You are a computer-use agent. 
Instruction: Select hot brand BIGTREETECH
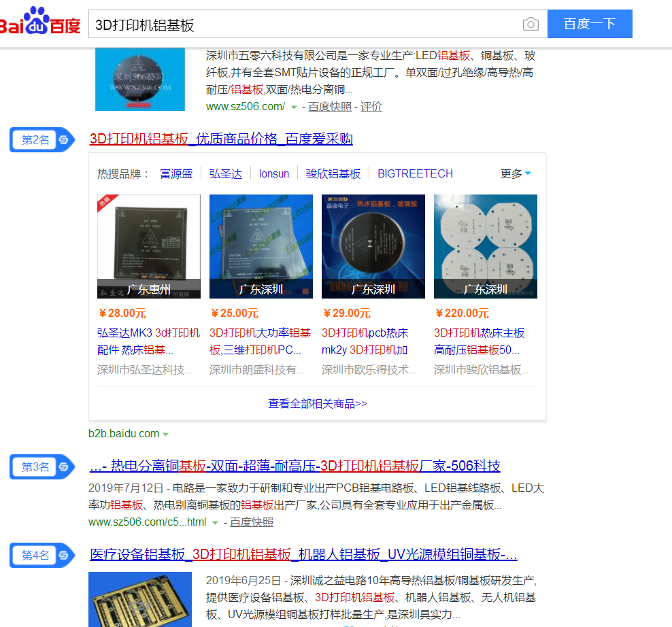point(415,173)
